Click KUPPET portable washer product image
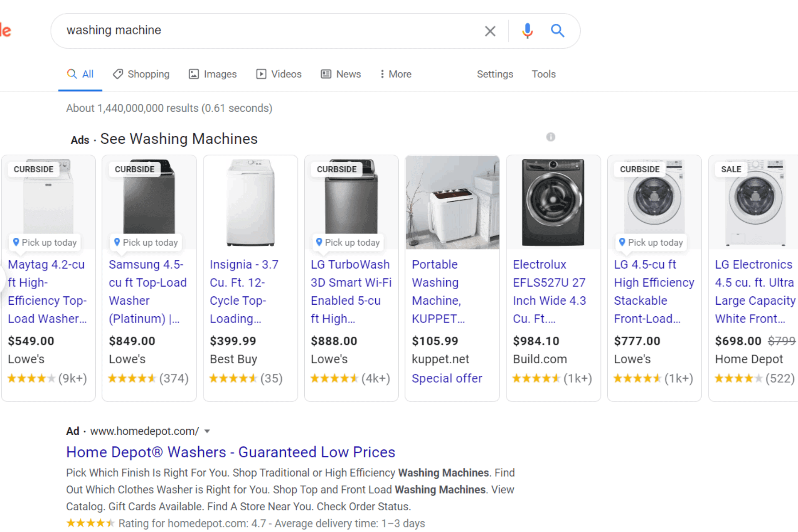 (x=452, y=202)
